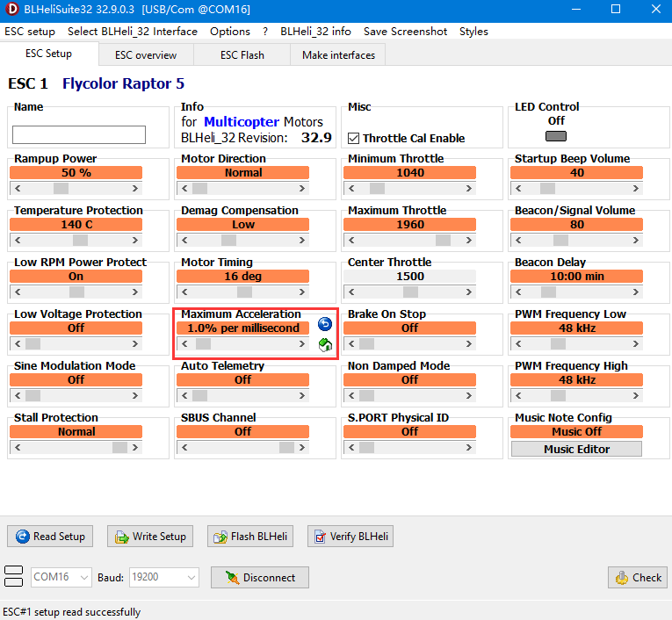672x620 pixels.
Task: Open Select BLHeli_32 Interface menu
Action: [x=133, y=31]
